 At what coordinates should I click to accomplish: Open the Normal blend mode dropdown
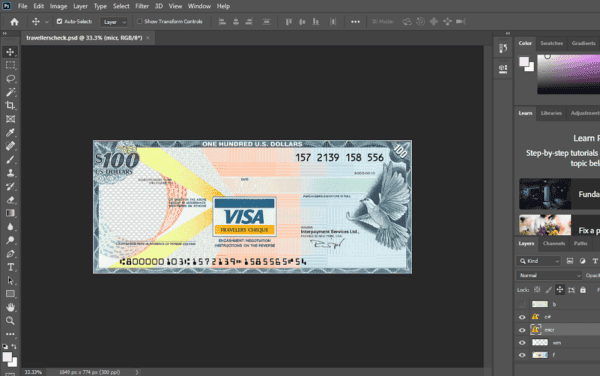549,275
